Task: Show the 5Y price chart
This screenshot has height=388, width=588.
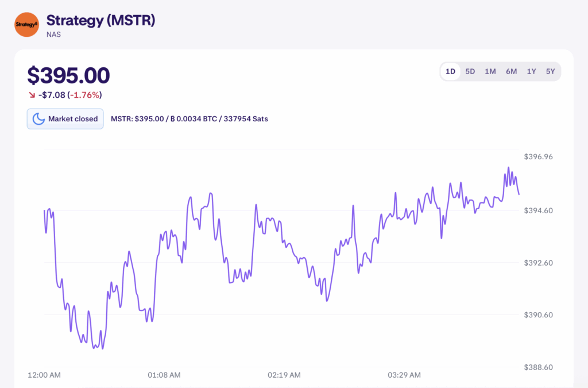Action: (550, 71)
